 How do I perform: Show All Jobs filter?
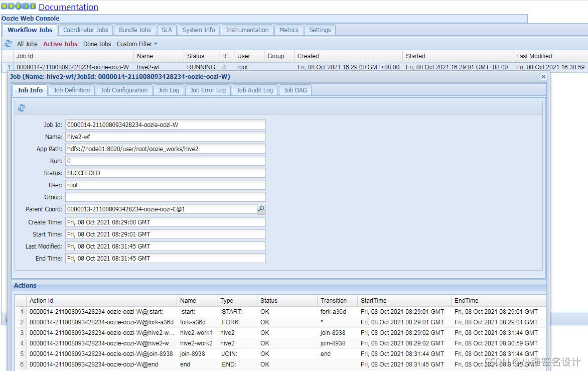point(27,44)
